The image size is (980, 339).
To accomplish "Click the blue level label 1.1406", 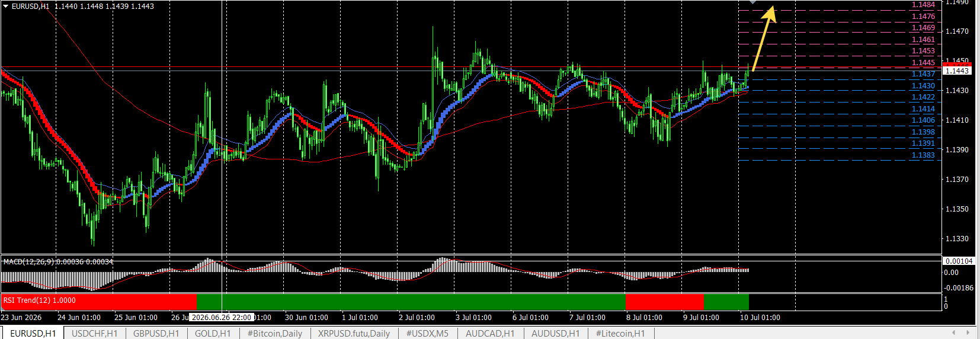I will [923, 120].
